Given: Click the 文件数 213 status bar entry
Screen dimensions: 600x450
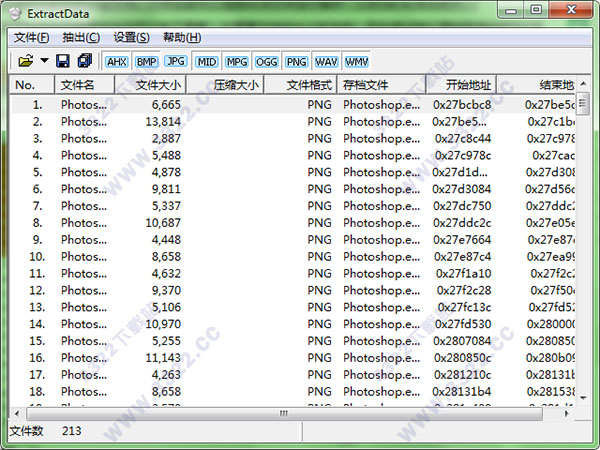Looking at the screenshot, I should (45, 431).
